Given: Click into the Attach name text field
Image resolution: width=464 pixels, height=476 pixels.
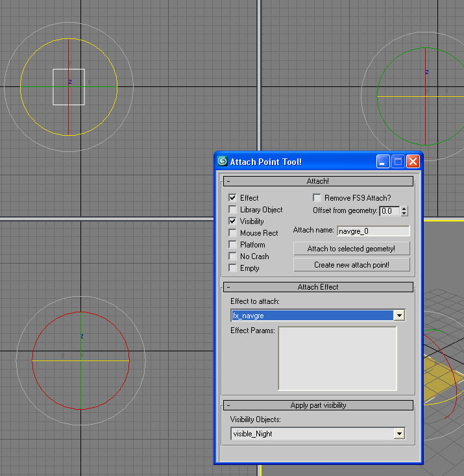Looking at the screenshot, I should 373,231.
